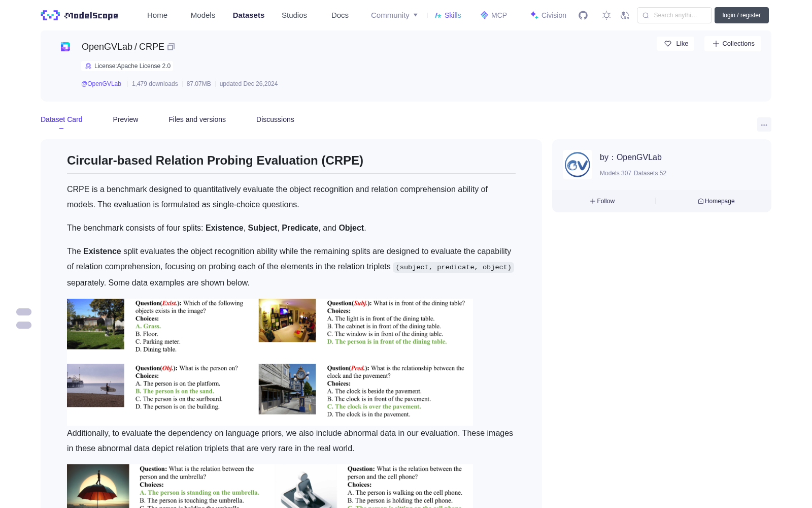Image resolution: width=812 pixels, height=508 pixels.
Task: Switch language with the translate icon
Action: click(625, 15)
